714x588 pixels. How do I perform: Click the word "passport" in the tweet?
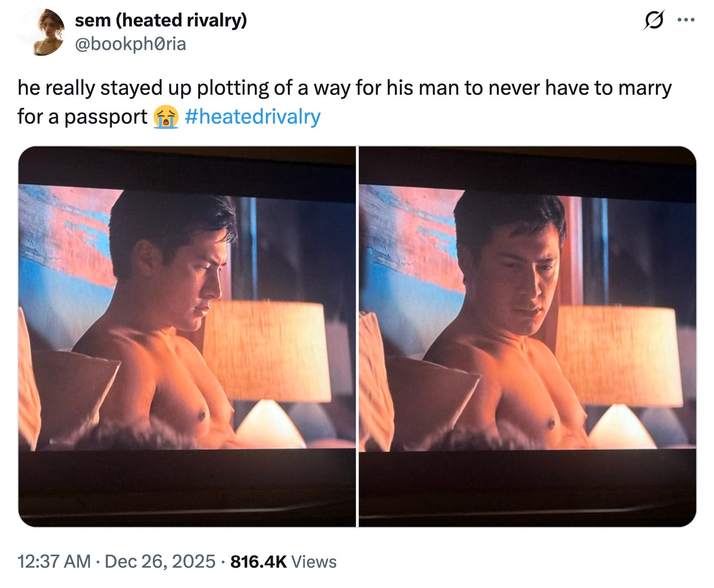click(x=106, y=117)
